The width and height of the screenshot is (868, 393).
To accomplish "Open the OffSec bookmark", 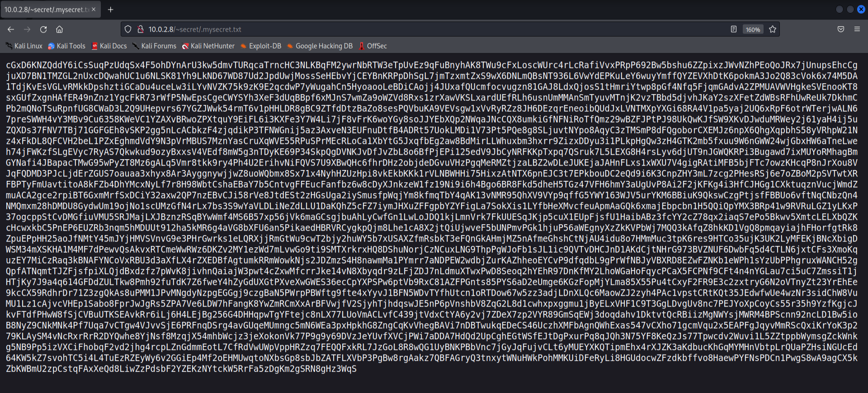I will click(x=373, y=46).
